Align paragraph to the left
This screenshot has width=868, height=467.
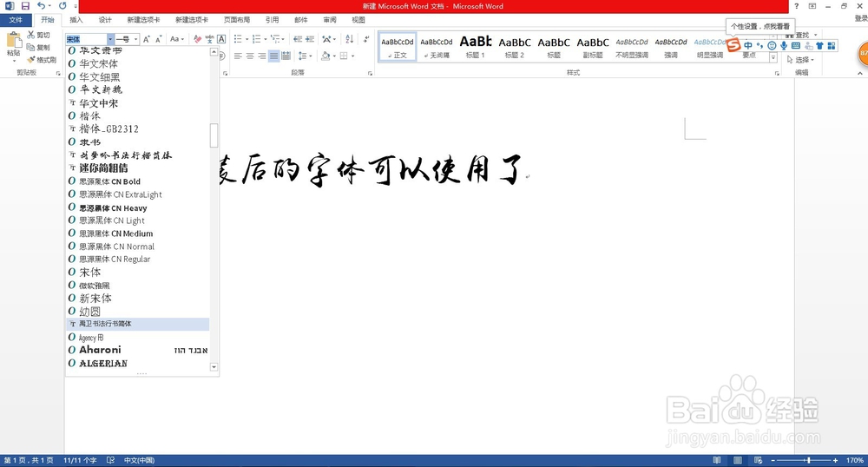pos(238,56)
